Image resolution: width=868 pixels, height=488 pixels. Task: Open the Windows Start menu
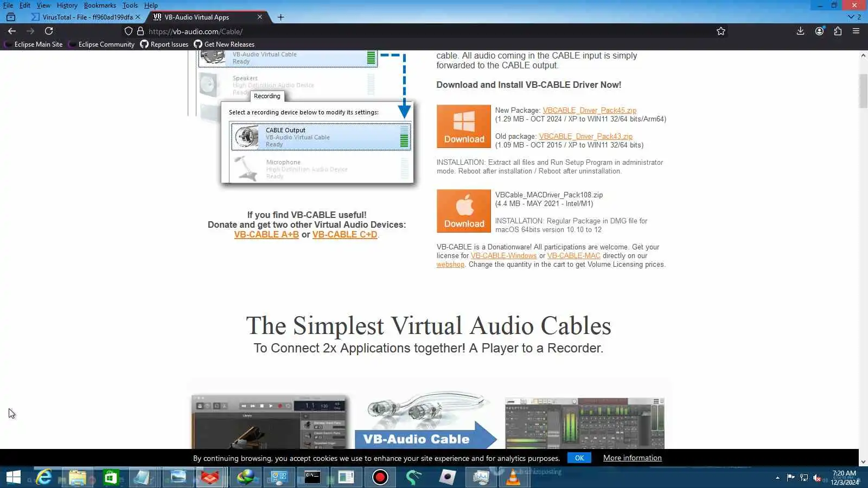[x=14, y=477]
